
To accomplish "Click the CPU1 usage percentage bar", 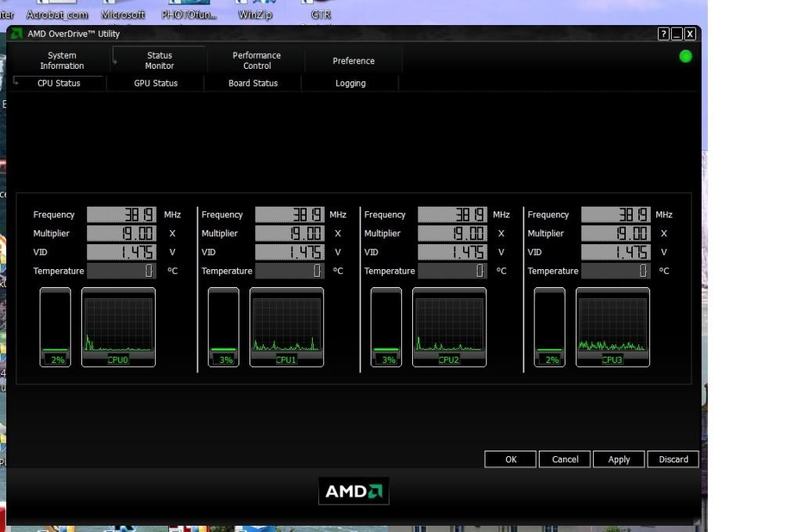I will point(224,325).
